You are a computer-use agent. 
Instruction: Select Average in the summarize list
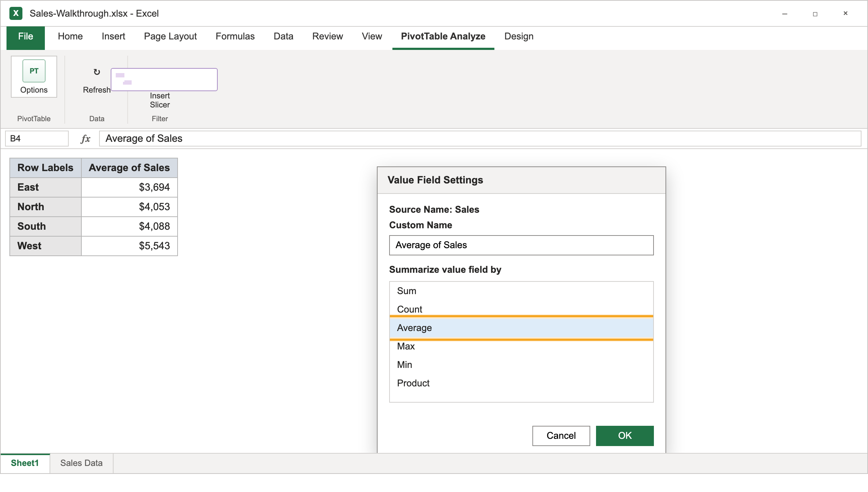point(521,328)
